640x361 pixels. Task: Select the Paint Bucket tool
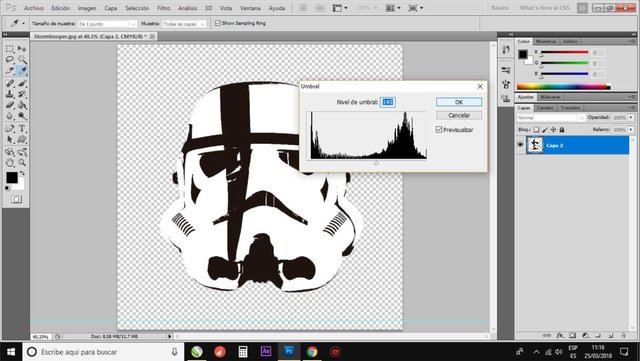[22, 105]
